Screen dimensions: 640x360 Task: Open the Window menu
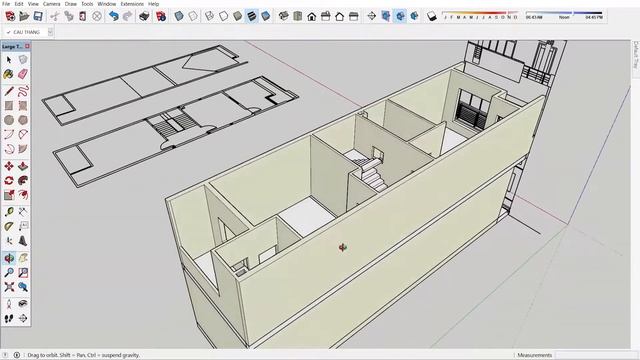tap(107, 4)
